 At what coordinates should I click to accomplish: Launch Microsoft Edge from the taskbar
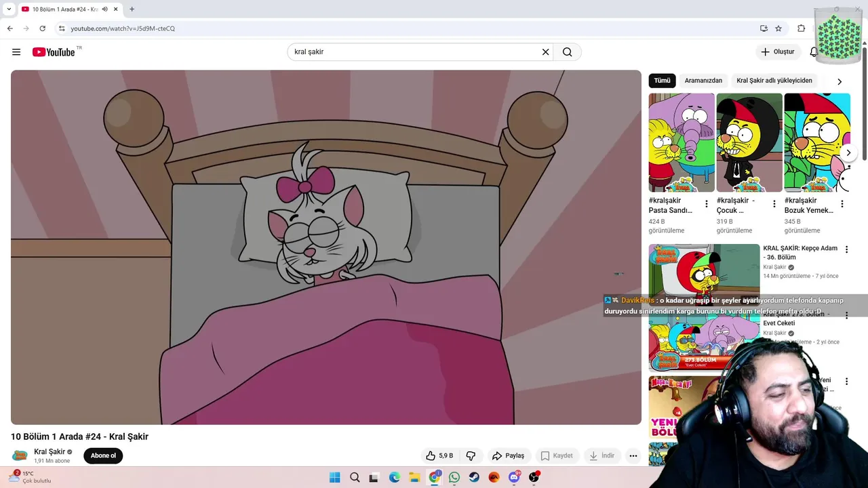395,477
